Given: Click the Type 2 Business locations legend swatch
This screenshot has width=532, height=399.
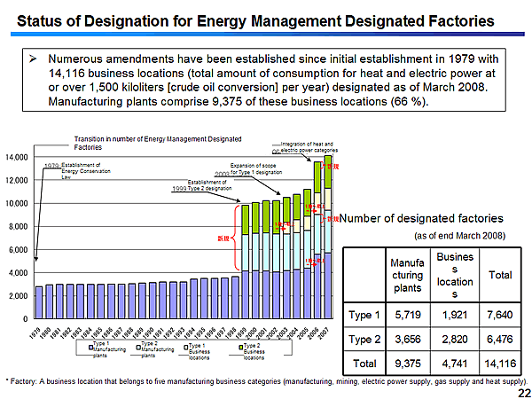Looking at the screenshot, I should [x=241, y=348].
